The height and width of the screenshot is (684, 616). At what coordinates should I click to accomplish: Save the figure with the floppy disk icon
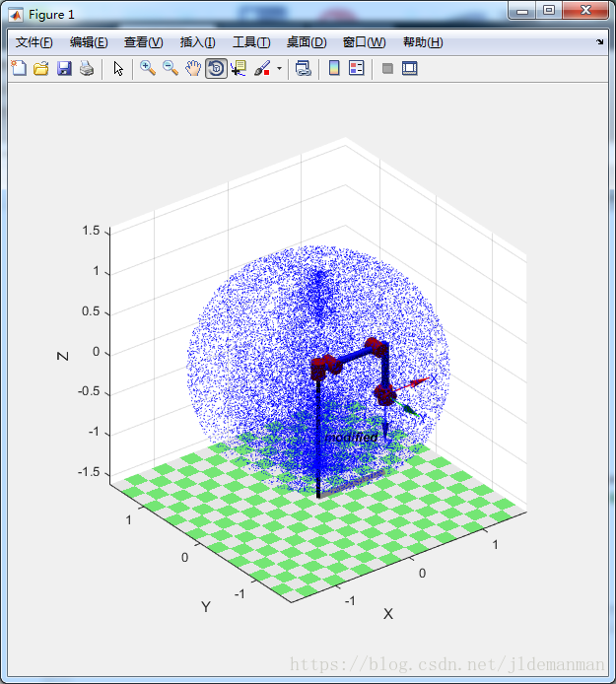pyautogui.click(x=64, y=68)
